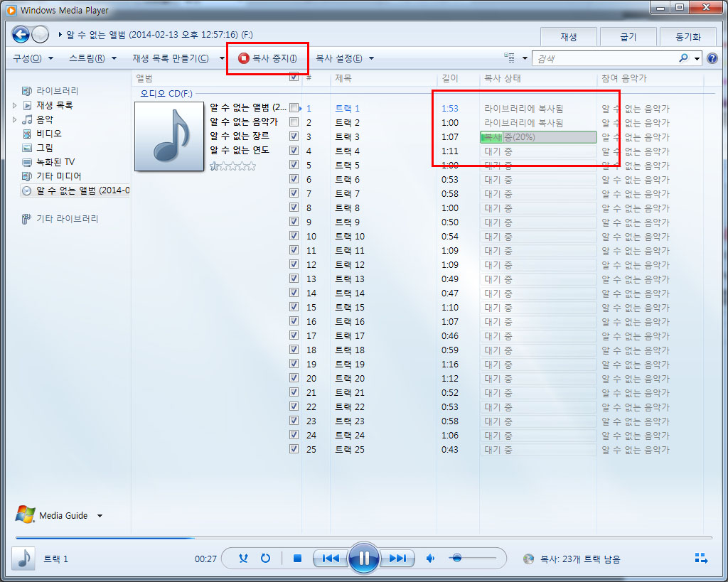Skip to the previous track

click(x=331, y=559)
